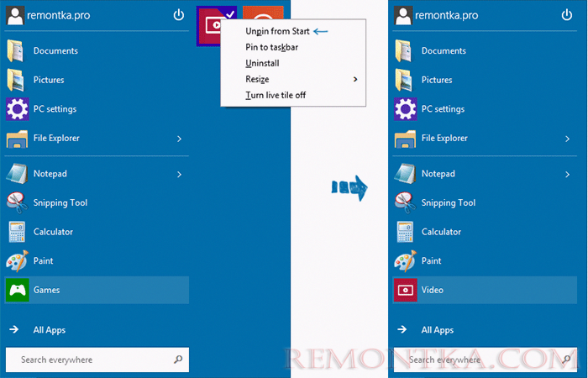This screenshot has width=588, height=378.
Task: Open Video in the right Start menu
Action: [433, 290]
